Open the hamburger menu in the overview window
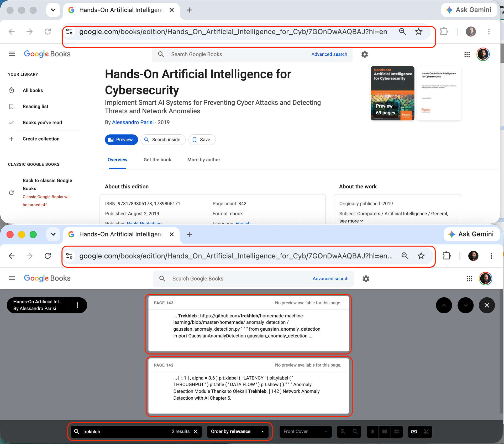The height and width of the screenshot is (444, 504). pos(12,54)
